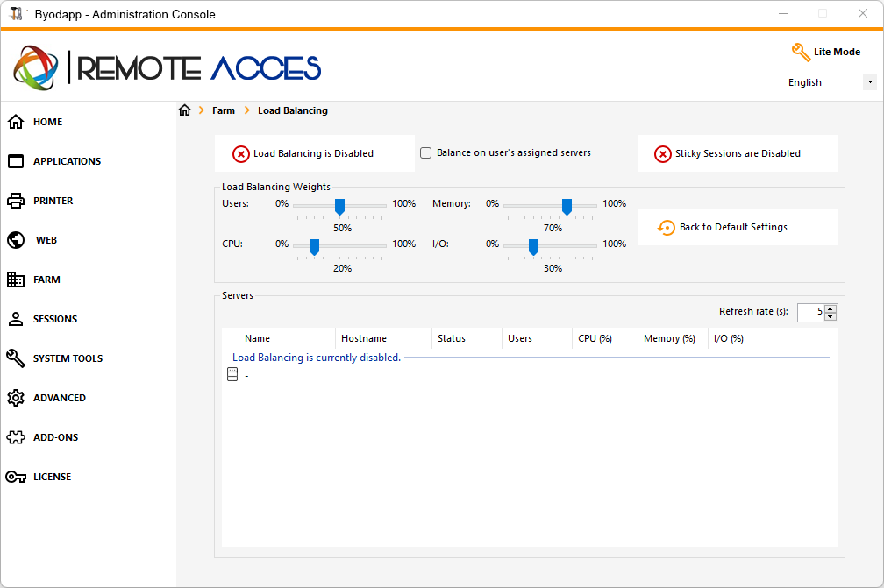Click the Advanced gear icon

pyautogui.click(x=16, y=398)
